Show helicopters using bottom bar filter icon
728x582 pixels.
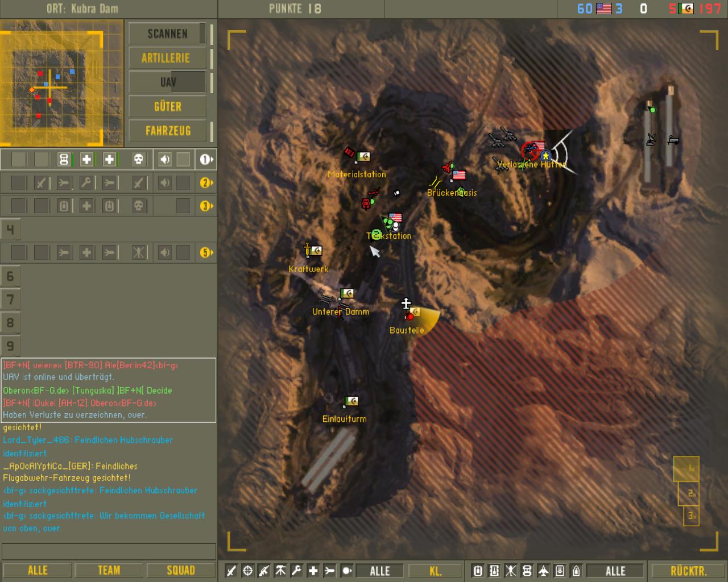(x=511, y=571)
